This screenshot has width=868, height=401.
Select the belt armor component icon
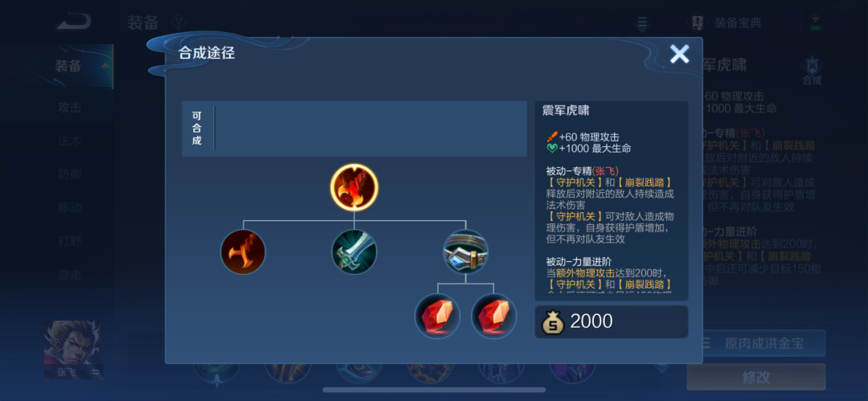click(x=465, y=252)
